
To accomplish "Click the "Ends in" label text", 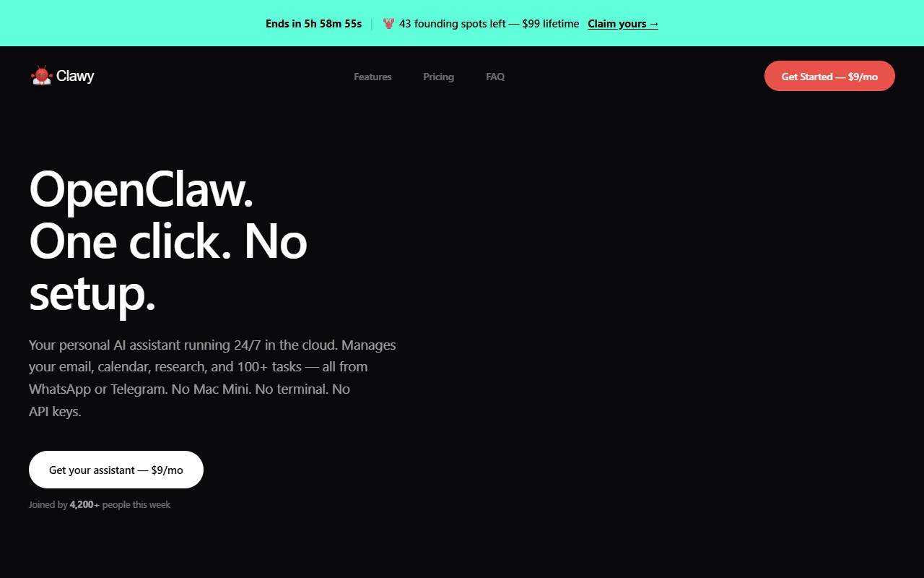I will (282, 24).
